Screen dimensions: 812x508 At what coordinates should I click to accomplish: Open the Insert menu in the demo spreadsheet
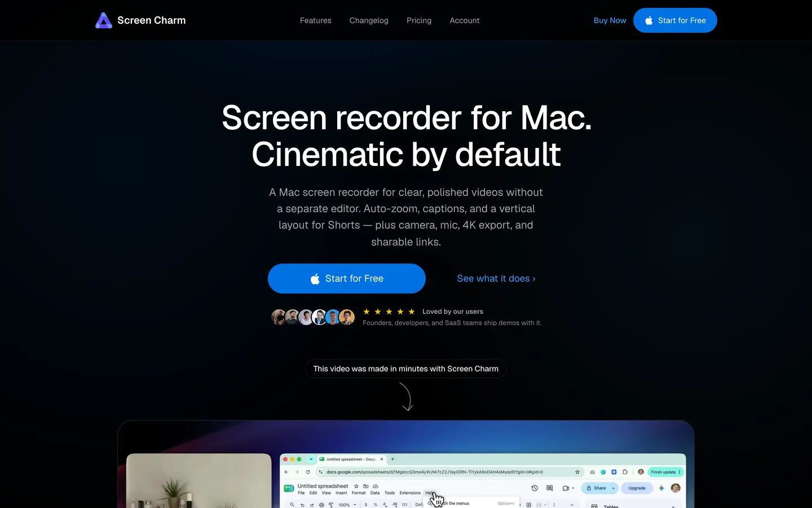click(x=341, y=493)
